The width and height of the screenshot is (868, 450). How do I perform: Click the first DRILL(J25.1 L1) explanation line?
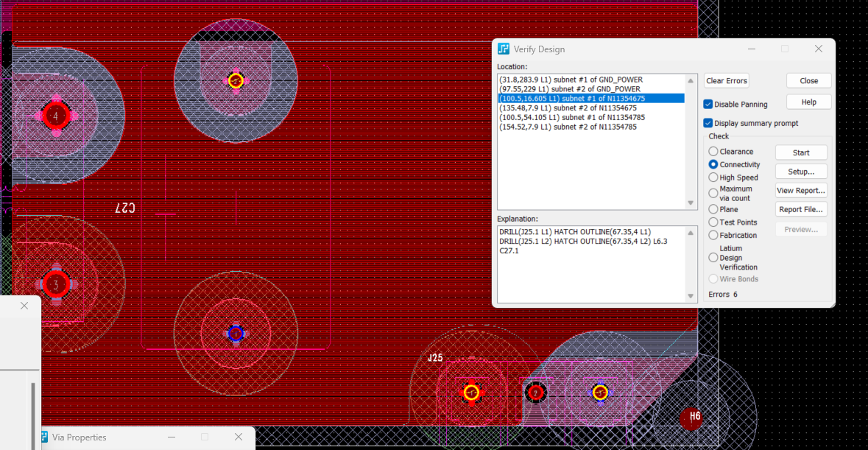click(x=574, y=232)
